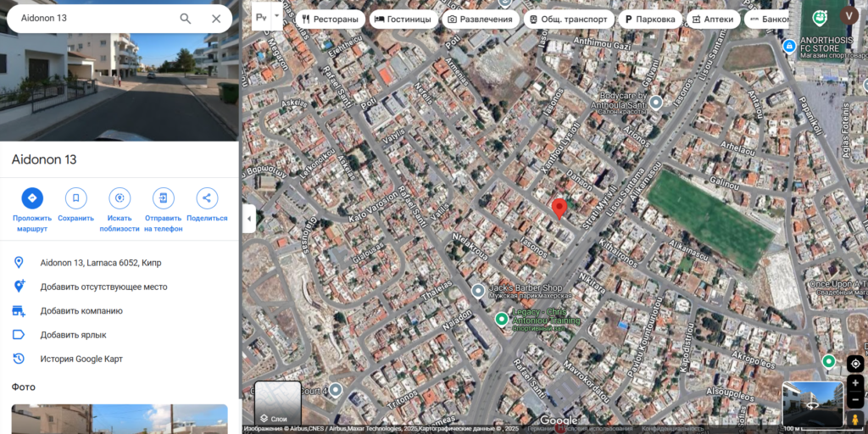Click the Street View thumbnail at bottom right
Screen dimensions: 868x434
click(x=813, y=404)
